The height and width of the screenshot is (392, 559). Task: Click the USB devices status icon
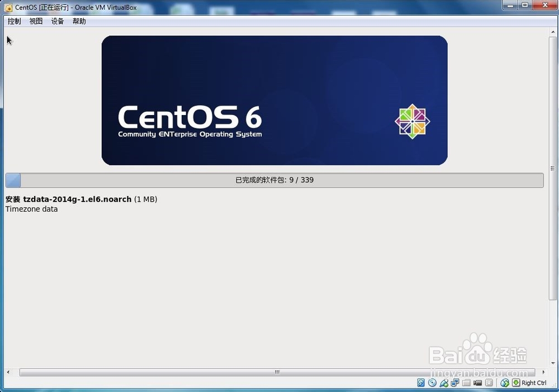pyautogui.click(x=444, y=383)
